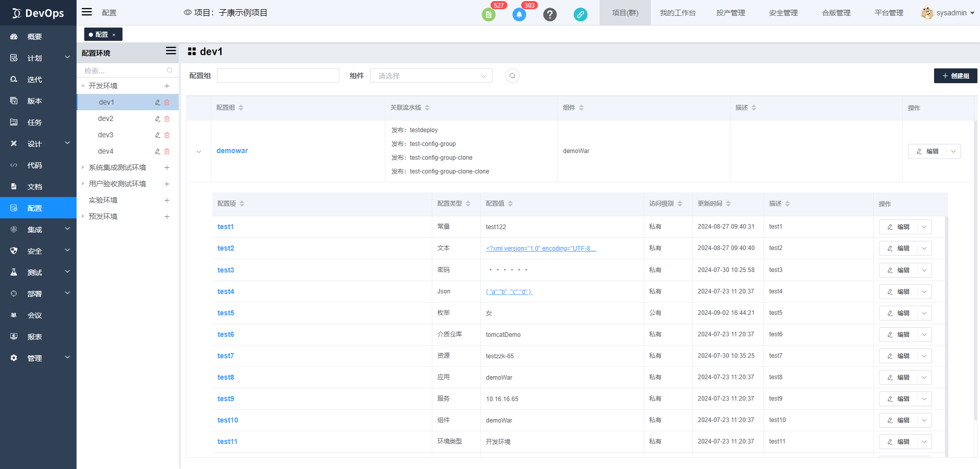The image size is (980, 469).
Task: Close the 配置 tab
Action: (x=114, y=35)
